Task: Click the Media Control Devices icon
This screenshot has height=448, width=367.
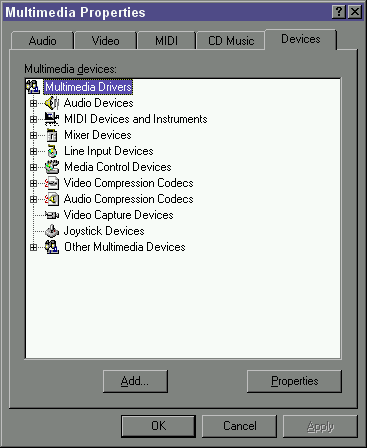Action: tap(52, 167)
